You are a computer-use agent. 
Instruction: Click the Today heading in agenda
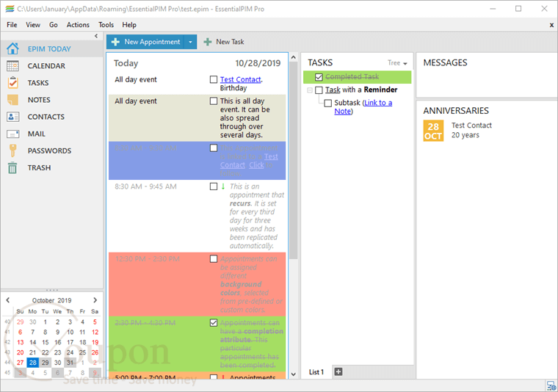click(x=126, y=63)
